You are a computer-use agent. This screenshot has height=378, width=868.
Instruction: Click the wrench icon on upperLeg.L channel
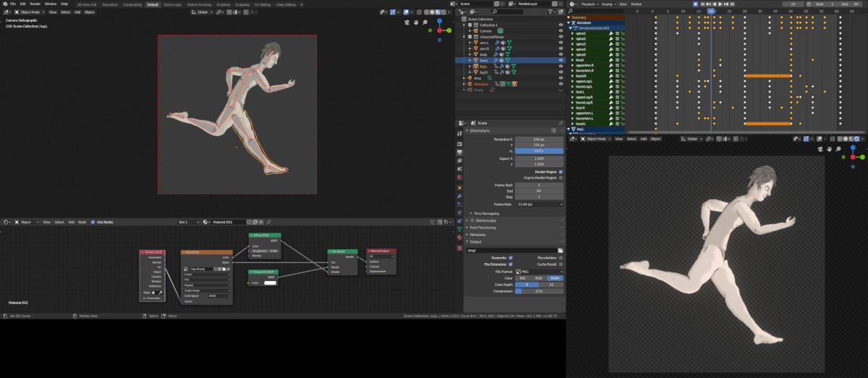coord(612,81)
